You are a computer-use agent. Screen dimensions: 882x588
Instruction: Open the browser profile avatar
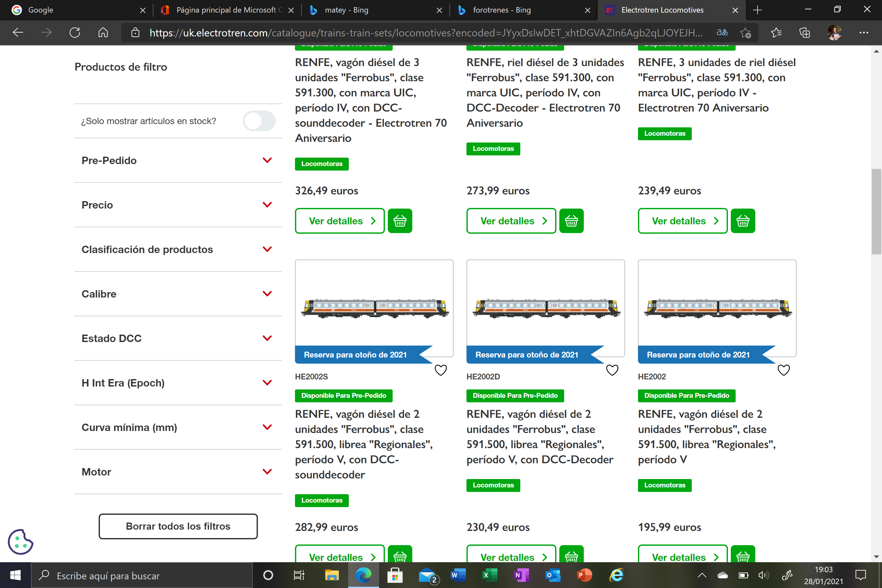(834, 33)
